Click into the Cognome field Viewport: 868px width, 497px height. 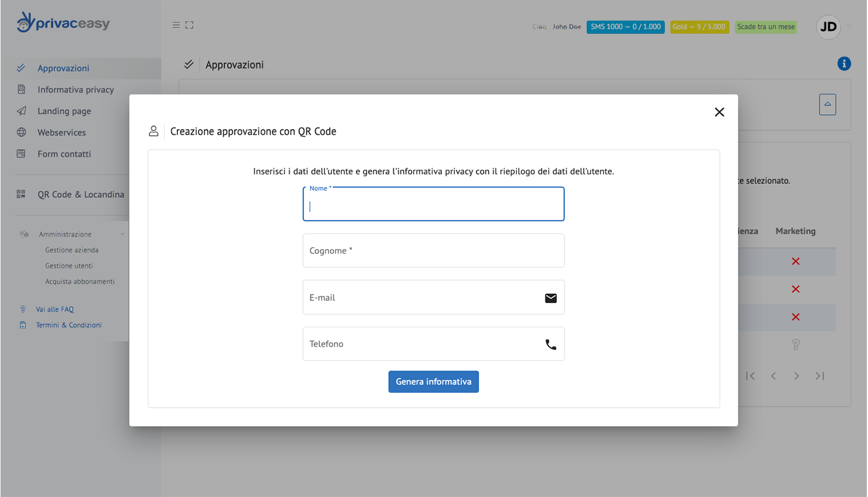[433, 251]
